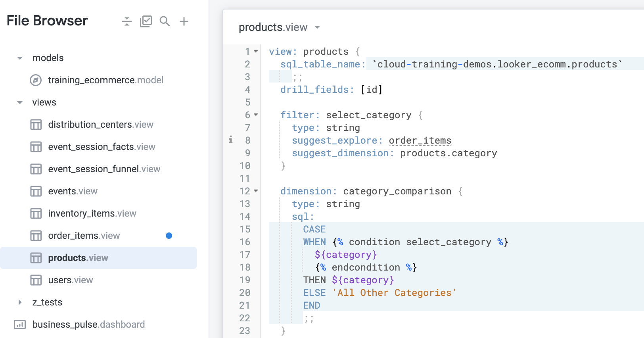Collapse the models folder
The image size is (644, 338).
20,58
